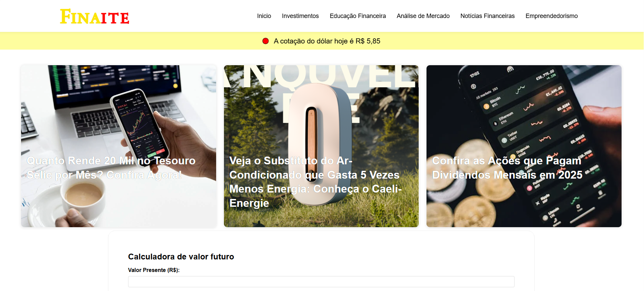Open the Inicio menu item
Viewport: 644px width, 291px height.
(264, 16)
